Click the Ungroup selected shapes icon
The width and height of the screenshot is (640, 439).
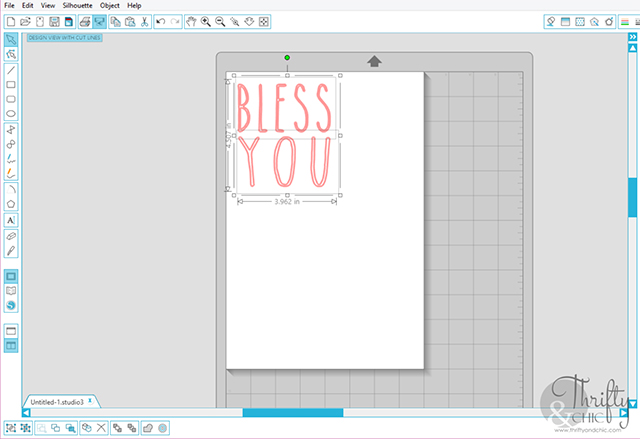pos(25,428)
